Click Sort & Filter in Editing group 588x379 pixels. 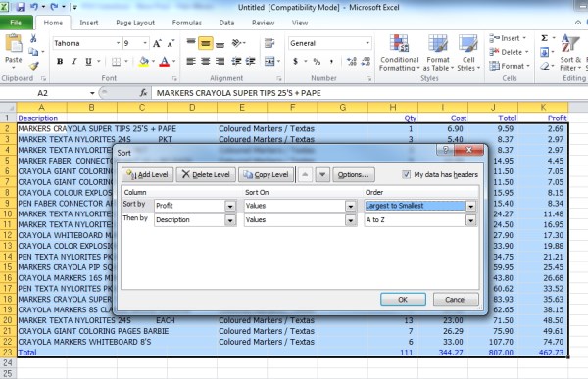[x=570, y=53]
